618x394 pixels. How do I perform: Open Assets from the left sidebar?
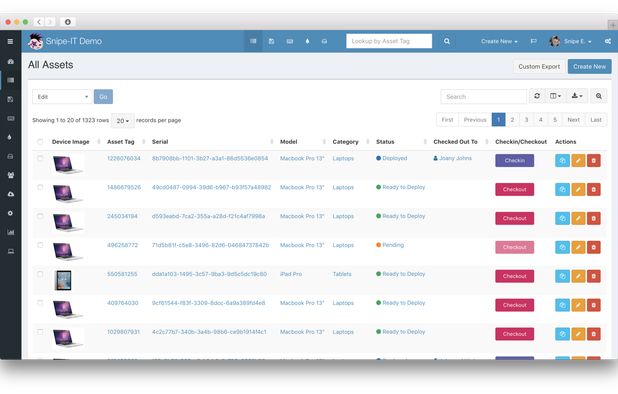[11, 80]
